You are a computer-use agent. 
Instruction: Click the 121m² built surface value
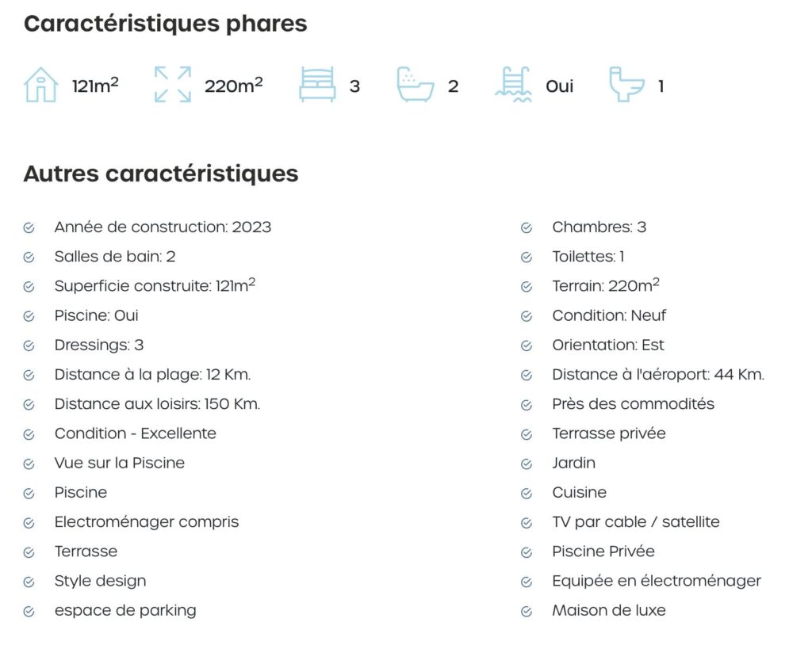tap(95, 86)
